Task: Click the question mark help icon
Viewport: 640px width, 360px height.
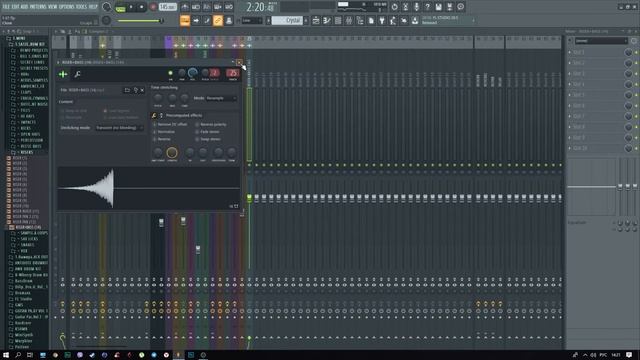Action: tap(427, 7)
